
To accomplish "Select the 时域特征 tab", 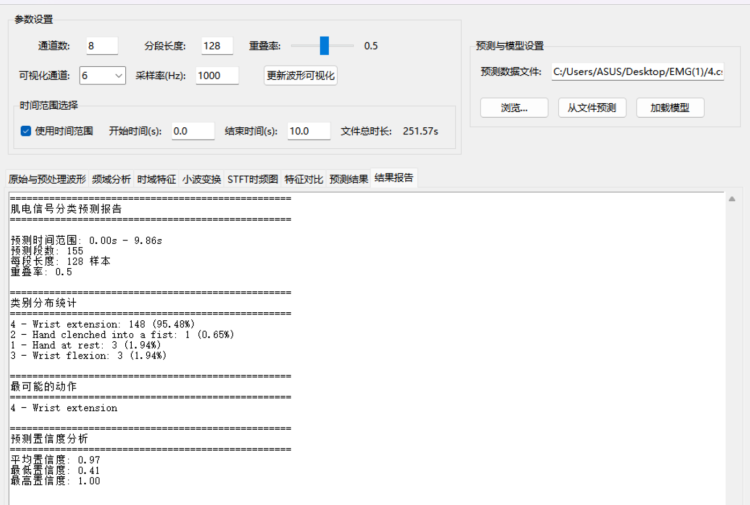I will point(156,180).
